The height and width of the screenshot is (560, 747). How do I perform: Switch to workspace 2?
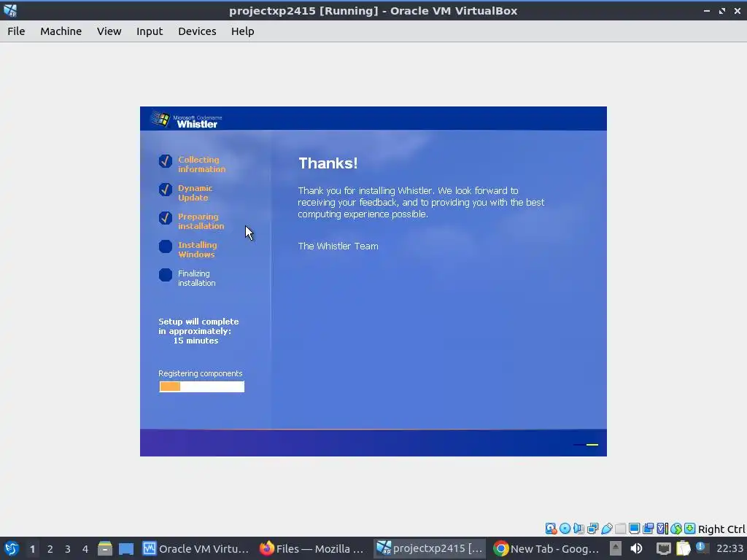(x=50, y=549)
